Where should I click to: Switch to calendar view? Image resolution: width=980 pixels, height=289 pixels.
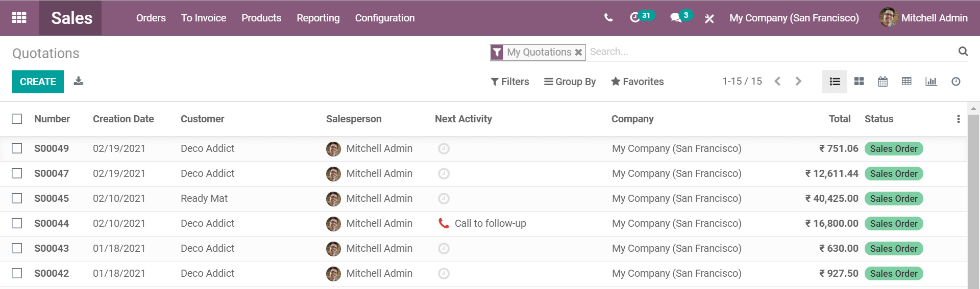coord(883,82)
